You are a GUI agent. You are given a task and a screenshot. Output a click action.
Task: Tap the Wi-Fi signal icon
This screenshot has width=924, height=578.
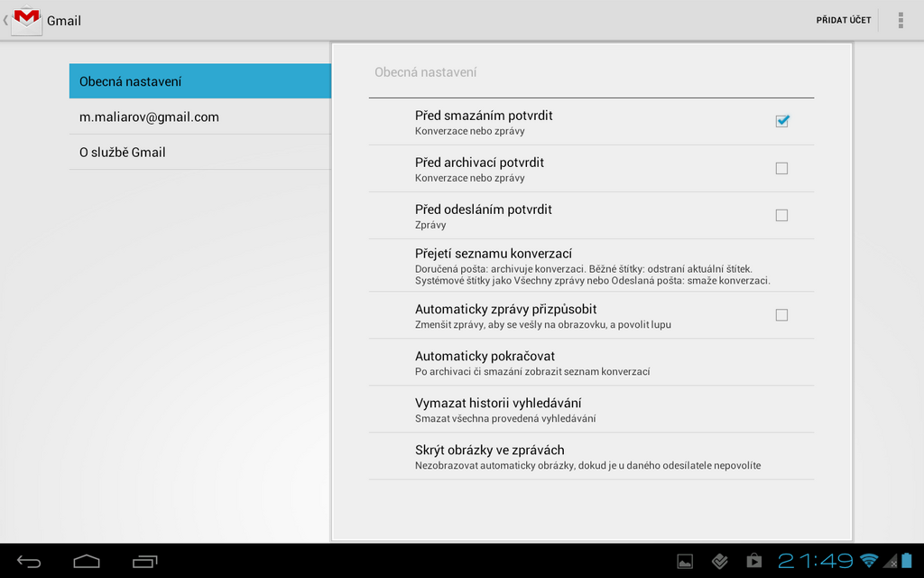pos(869,561)
